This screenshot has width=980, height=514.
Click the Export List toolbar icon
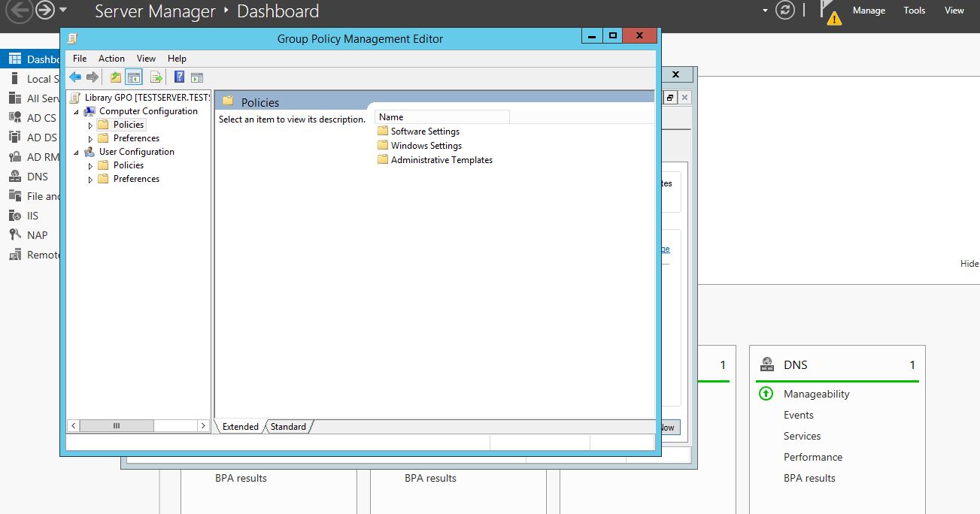pos(156,77)
